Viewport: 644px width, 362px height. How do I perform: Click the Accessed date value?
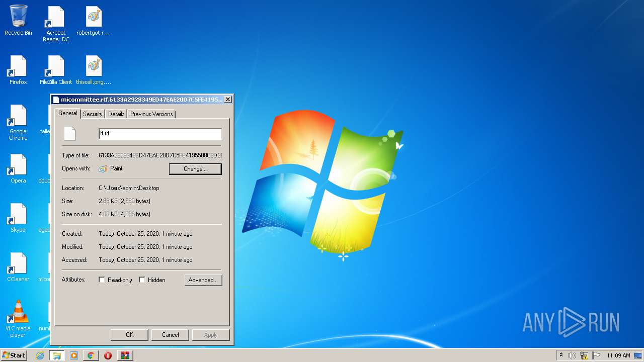[x=145, y=260]
